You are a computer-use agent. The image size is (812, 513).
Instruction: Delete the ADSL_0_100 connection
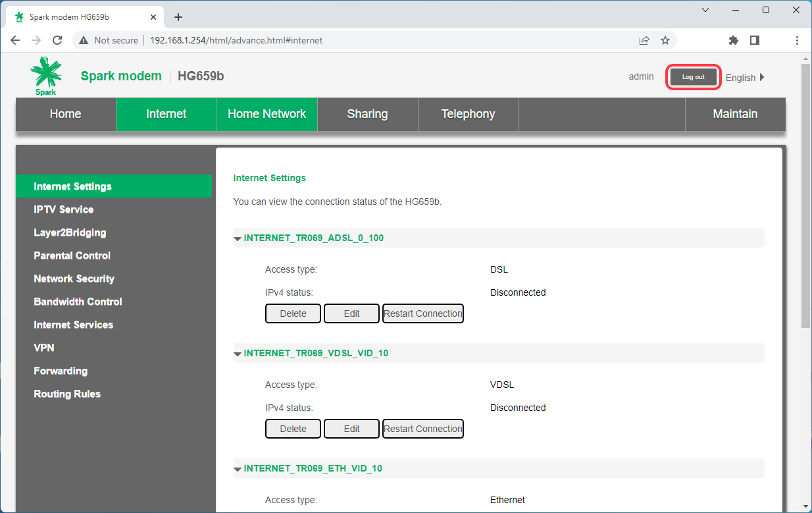click(x=293, y=313)
